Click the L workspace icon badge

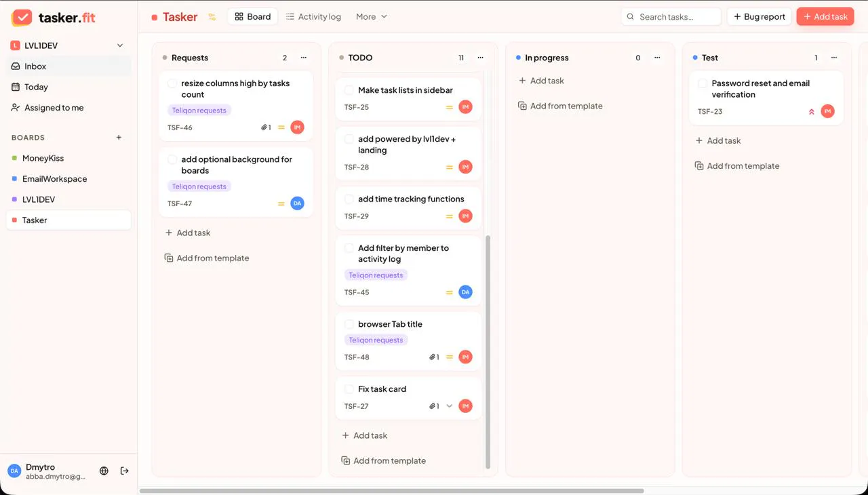[x=15, y=45]
